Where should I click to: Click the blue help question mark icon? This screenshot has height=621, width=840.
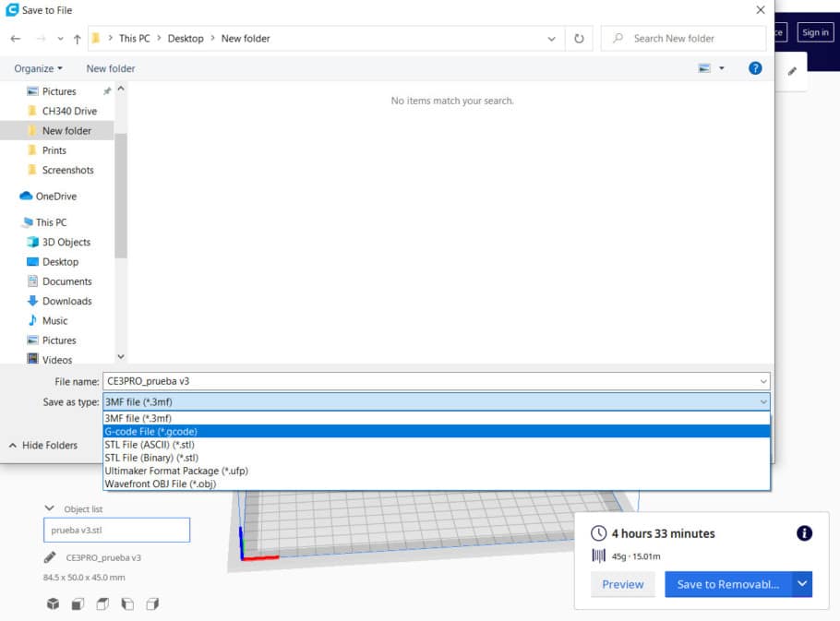755,68
